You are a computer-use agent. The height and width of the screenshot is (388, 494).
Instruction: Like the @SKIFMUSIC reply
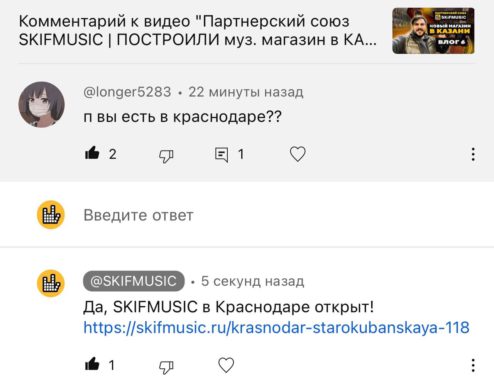pos(92,364)
